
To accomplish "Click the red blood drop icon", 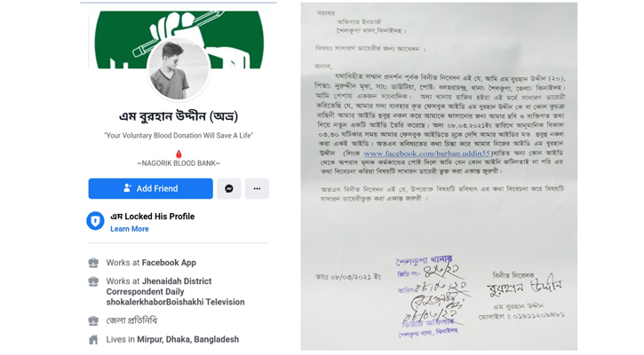I will point(179,154).
